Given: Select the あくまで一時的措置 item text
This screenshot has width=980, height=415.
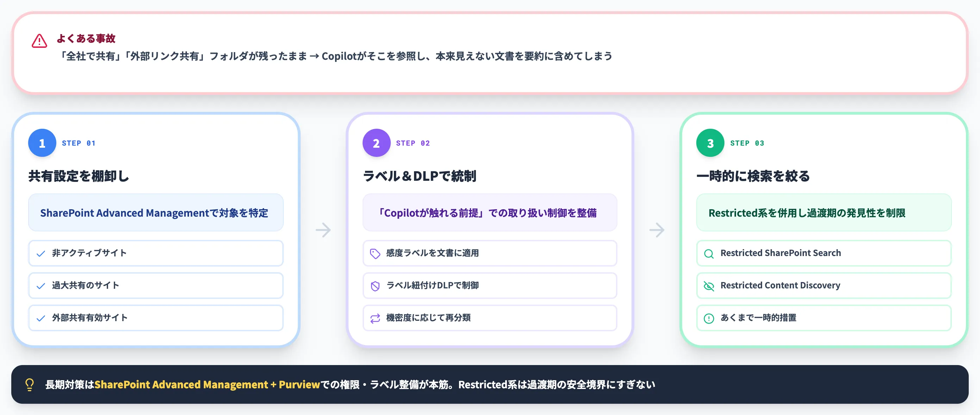Looking at the screenshot, I should 758,317.
